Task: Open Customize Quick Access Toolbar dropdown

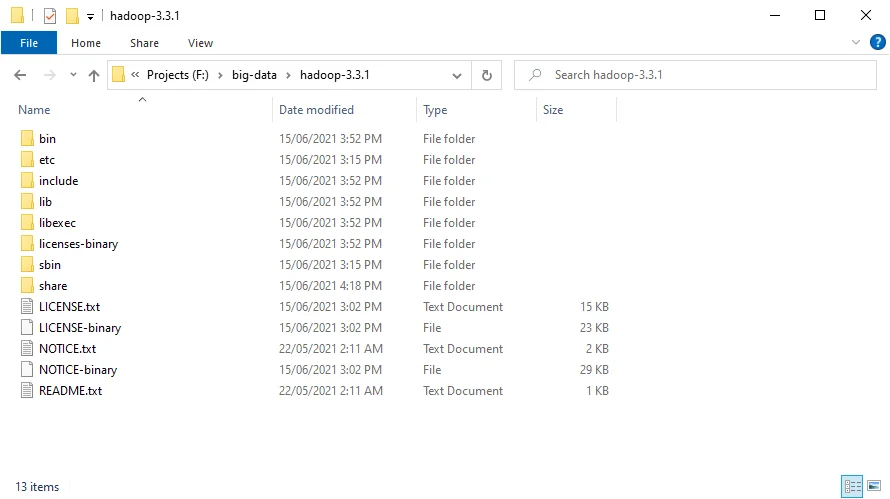Action: click(x=90, y=17)
